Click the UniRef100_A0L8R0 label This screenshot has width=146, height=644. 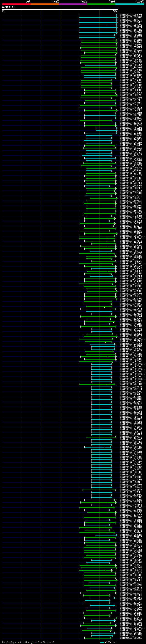(131, 324)
